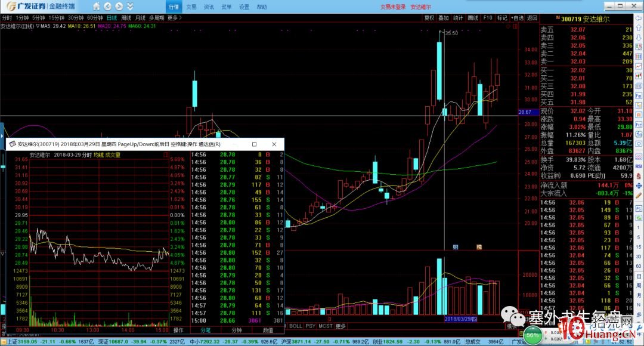Open the 设置 menu
Viewport: 644px width, 346px height.
pyautogui.click(x=244, y=7)
